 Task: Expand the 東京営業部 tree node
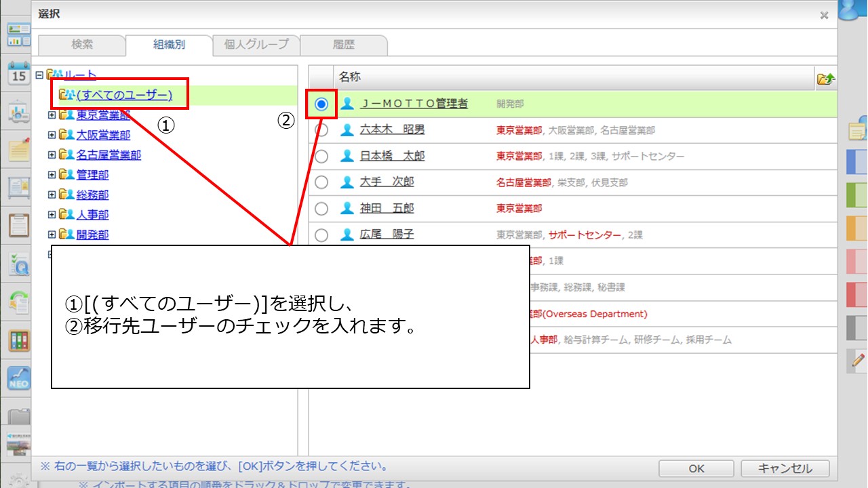[52, 115]
